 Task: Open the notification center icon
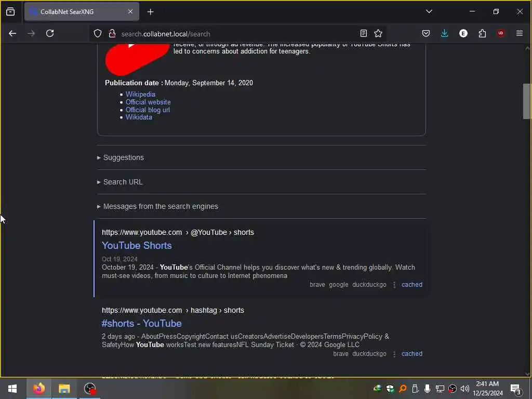515,389
